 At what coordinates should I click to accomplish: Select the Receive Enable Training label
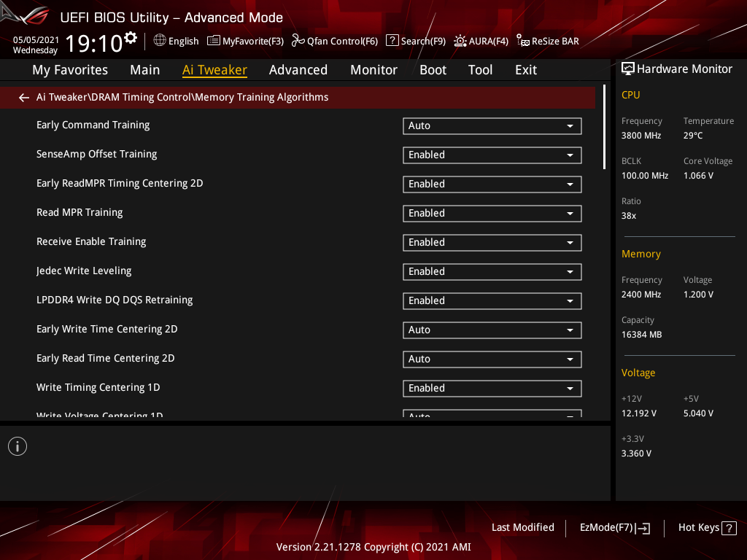tap(91, 242)
